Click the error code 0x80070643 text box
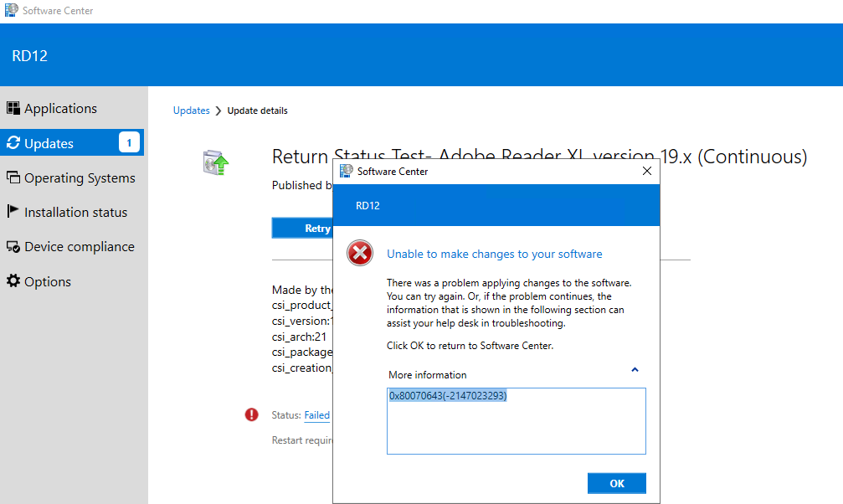Viewport: 843px width, 504px height. point(516,420)
